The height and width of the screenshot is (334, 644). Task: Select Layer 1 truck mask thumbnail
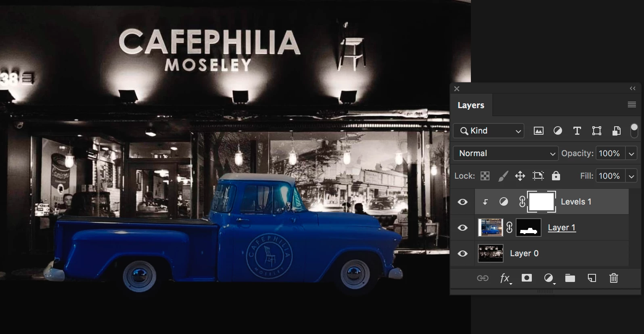(x=529, y=228)
